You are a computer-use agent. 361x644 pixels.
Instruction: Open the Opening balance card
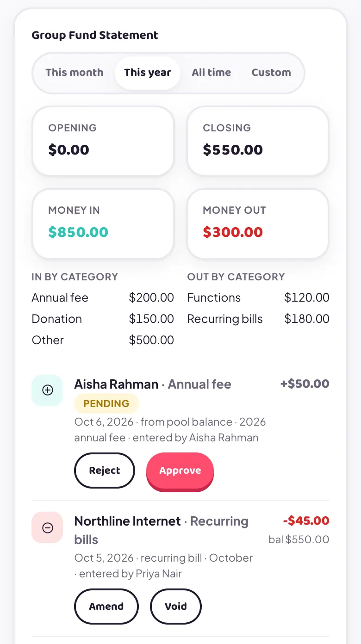point(103,141)
